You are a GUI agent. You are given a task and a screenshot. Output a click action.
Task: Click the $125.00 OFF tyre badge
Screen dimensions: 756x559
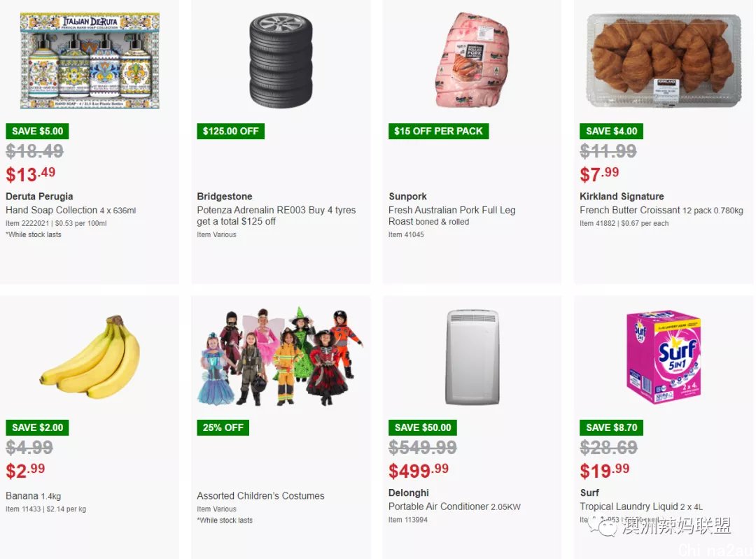230,131
